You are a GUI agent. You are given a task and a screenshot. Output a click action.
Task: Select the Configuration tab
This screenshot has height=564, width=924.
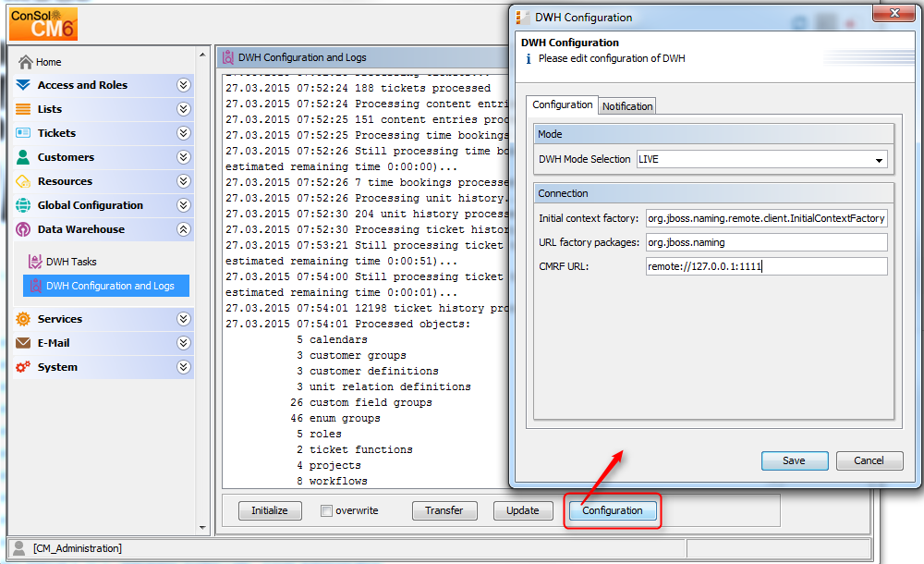click(x=562, y=105)
